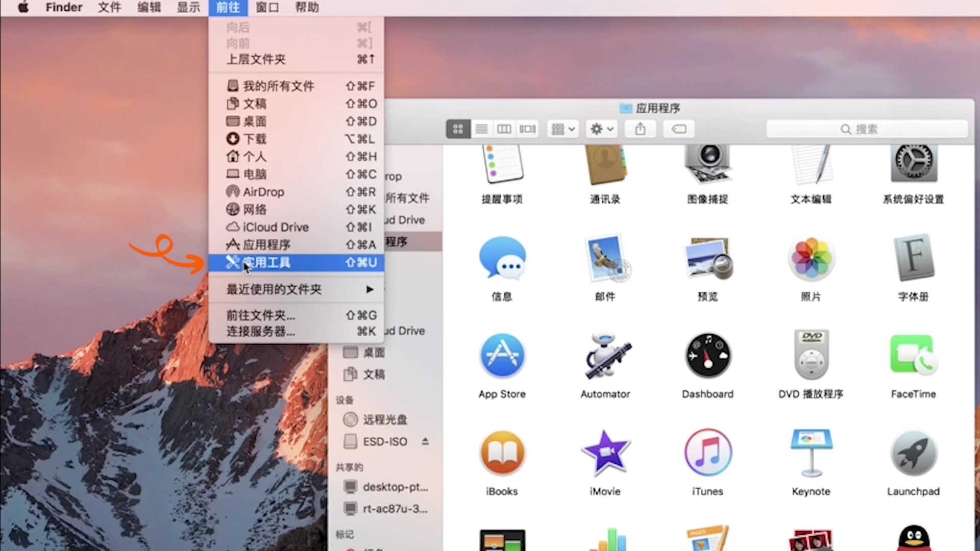980x551 pixels.
Task: Open the 帮助 menu in menu bar
Action: point(307,8)
